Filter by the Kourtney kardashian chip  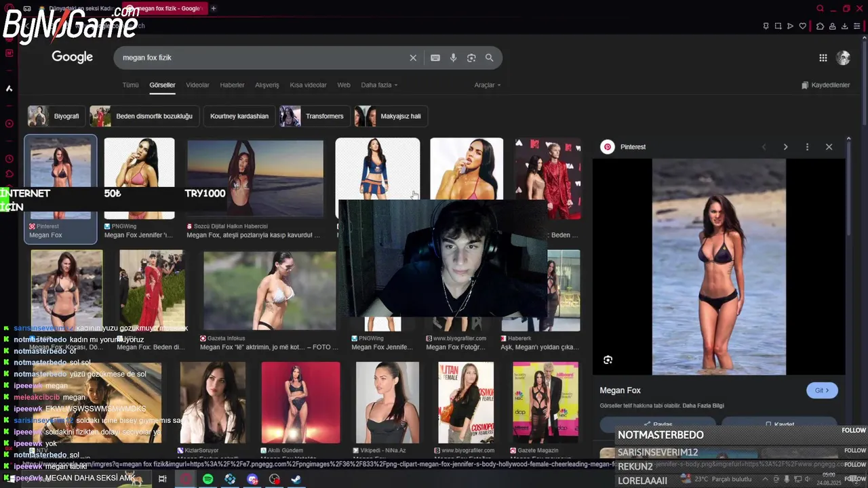coord(239,116)
